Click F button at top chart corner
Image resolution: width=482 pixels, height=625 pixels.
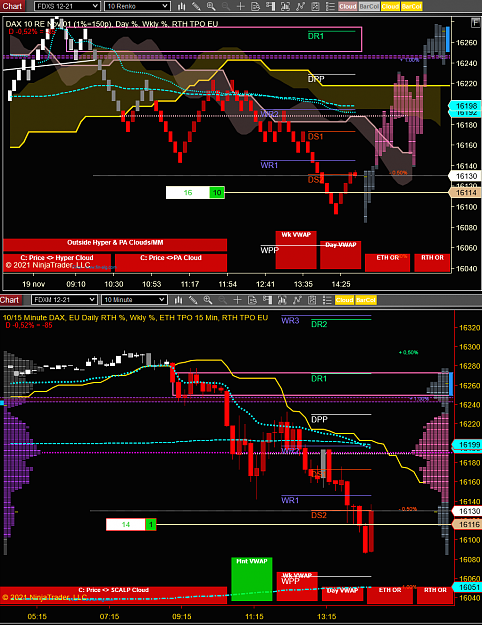click(x=475, y=23)
